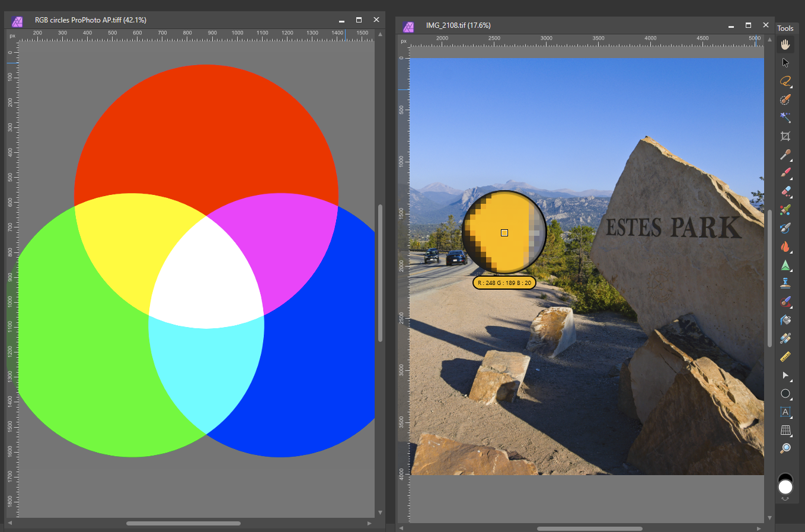Image resolution: width=805 pixels, height=532 pixels.
Task: Click scroll-up arrow in RGB circles window
Action: tap(380, 34)
